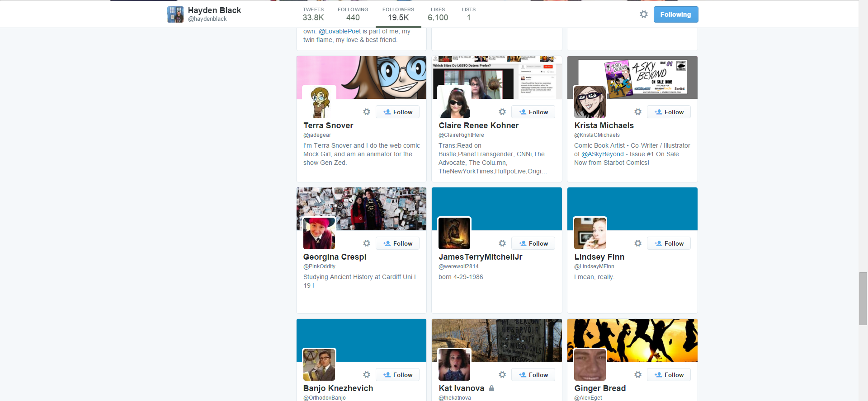This screenshot has width=868, height=401.
Task: Open gear menu for JamesTerryMitchellJr
Action: tap(502, 243)
